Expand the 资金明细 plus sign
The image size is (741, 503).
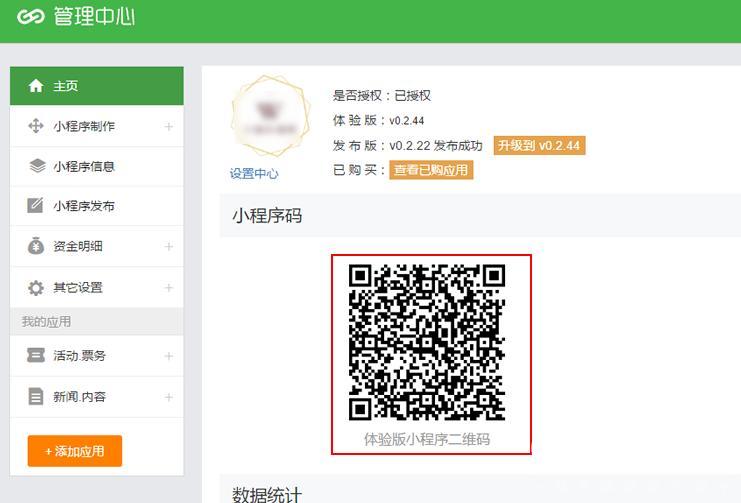pyautogui.click(x=169, y=246)
